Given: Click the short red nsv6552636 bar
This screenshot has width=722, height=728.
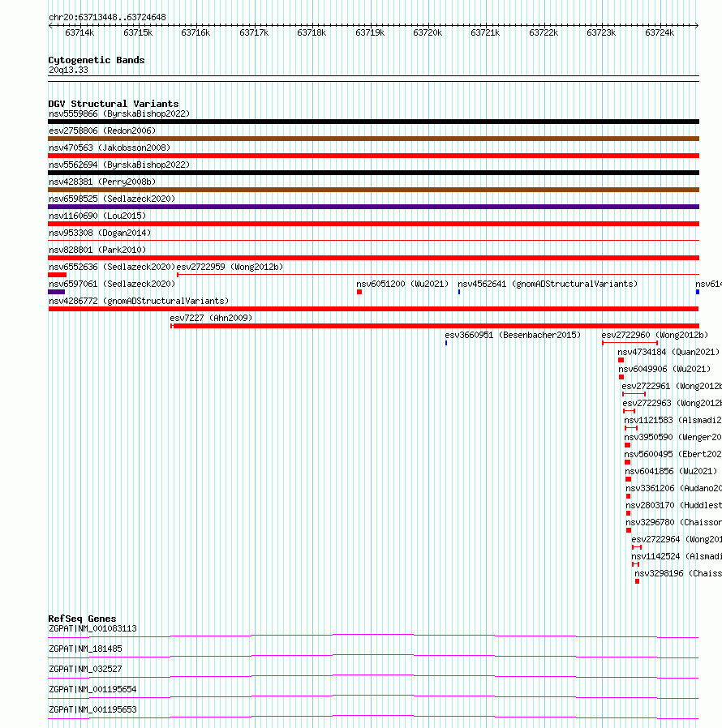Looking at the screenshot, I should coord(57,275).
